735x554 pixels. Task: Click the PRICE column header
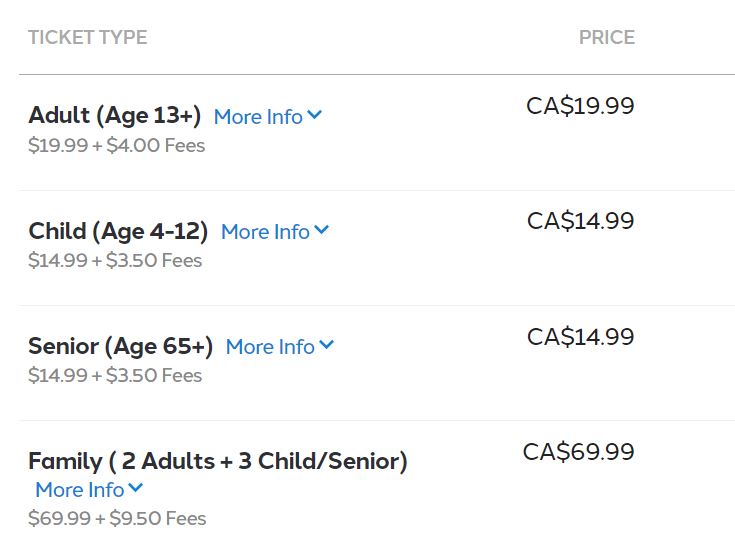(606, 38)
